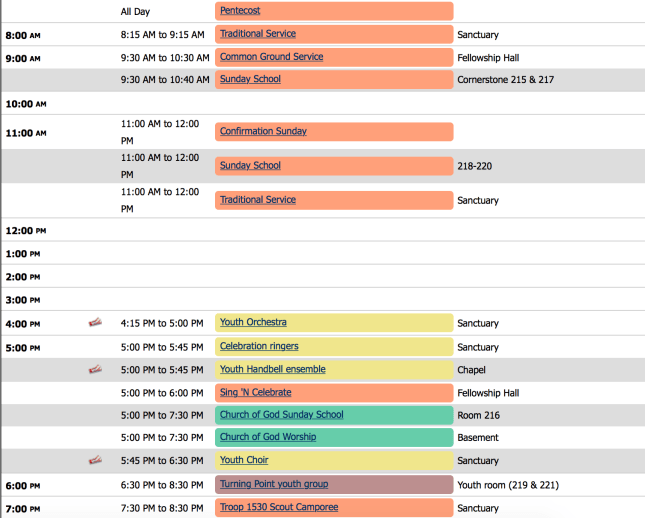The image size is (645, 518).
Task: Open the Church of God Sunday School event
Action: tap(281, 415)
